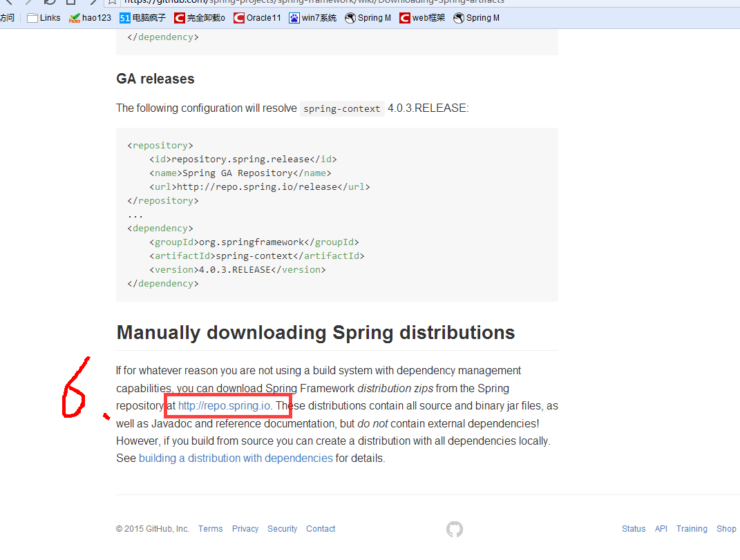
Task: Open the Security footer link
Action: (282, 529)
